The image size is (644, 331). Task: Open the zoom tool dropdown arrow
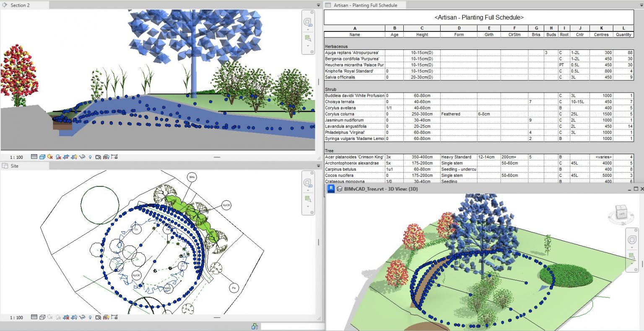[x=308, y=46]
